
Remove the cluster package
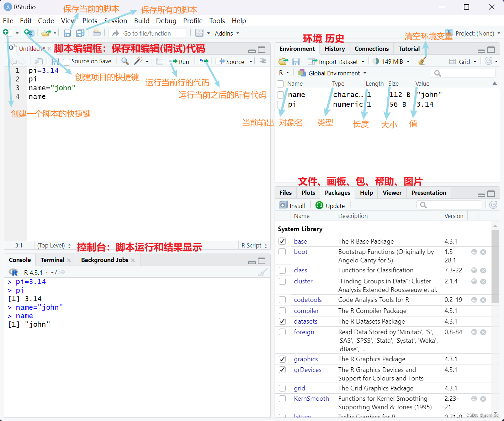pyautogui.click(x=483, y=282)
